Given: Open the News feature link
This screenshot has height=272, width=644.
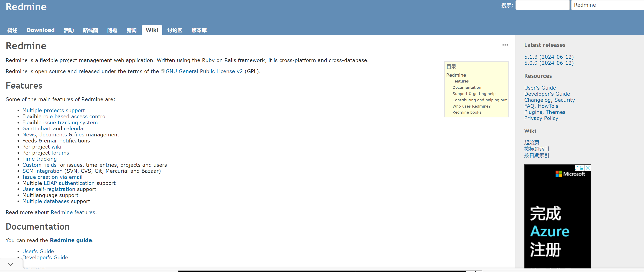Looking at the screenshot, I should [x=29, y=135].
